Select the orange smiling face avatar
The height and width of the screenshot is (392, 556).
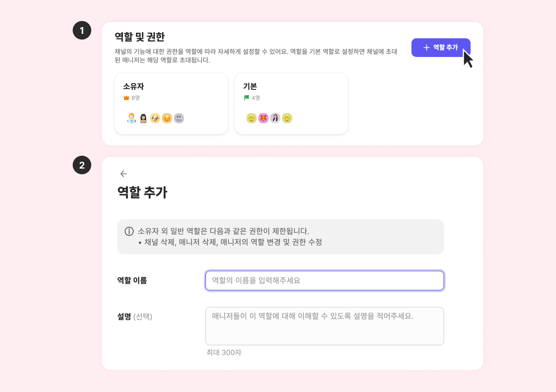pos(167,118)
